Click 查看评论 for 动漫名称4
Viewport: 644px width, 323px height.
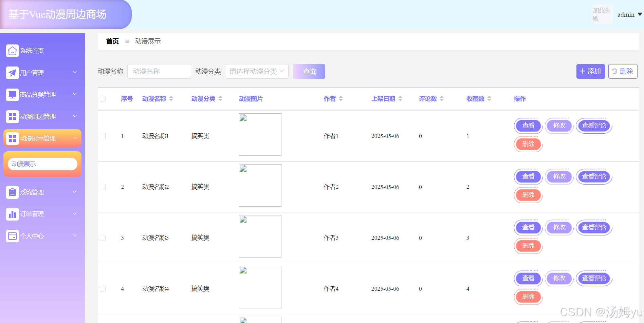tap(594, 278)
